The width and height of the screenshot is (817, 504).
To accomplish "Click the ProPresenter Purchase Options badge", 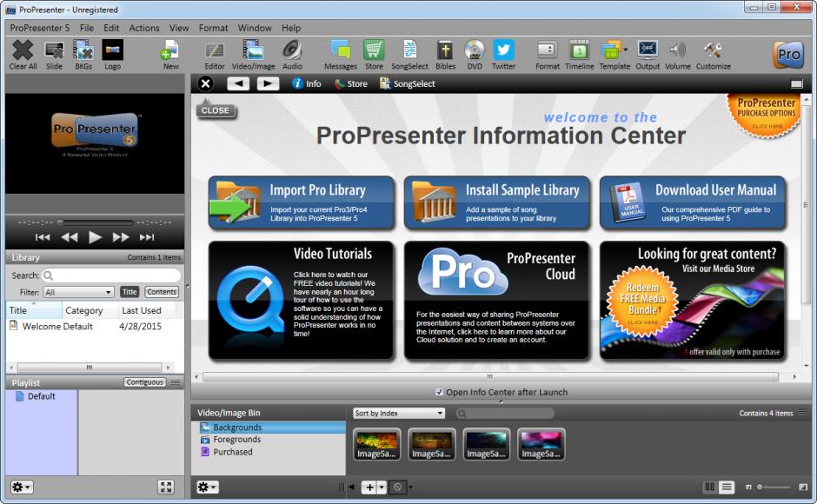I will (764, 115).
